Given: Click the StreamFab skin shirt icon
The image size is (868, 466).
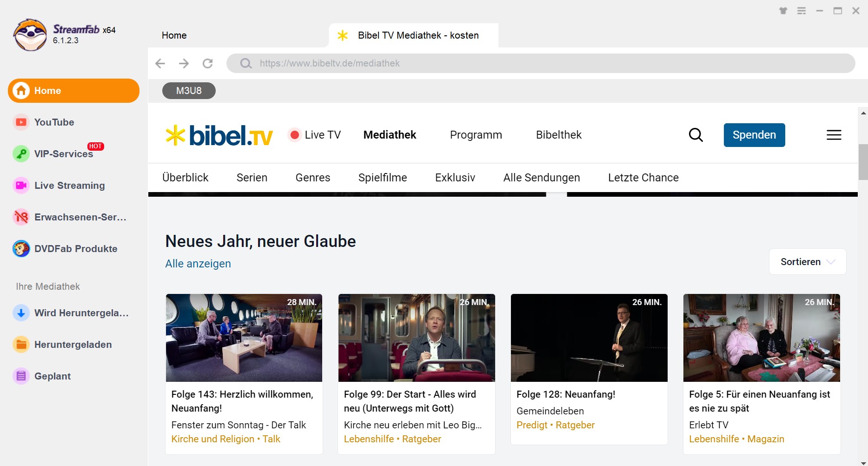Looking at the screenshot, I should point(783,11).
